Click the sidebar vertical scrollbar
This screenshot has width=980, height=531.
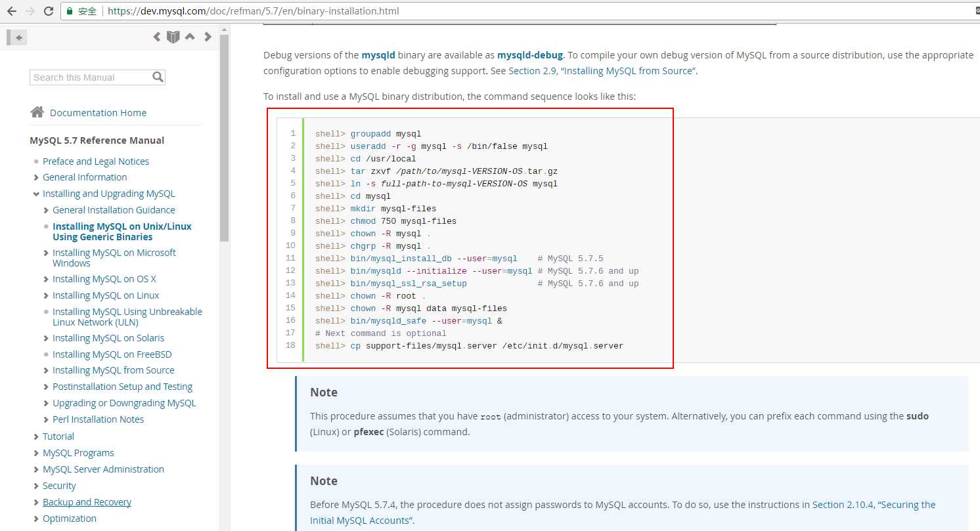pos(224,138)
